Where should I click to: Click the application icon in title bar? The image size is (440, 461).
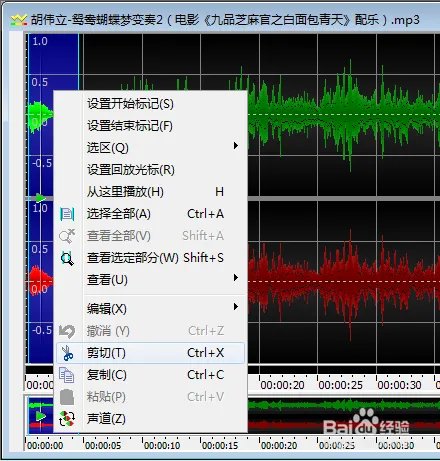(x=18, y=20)
